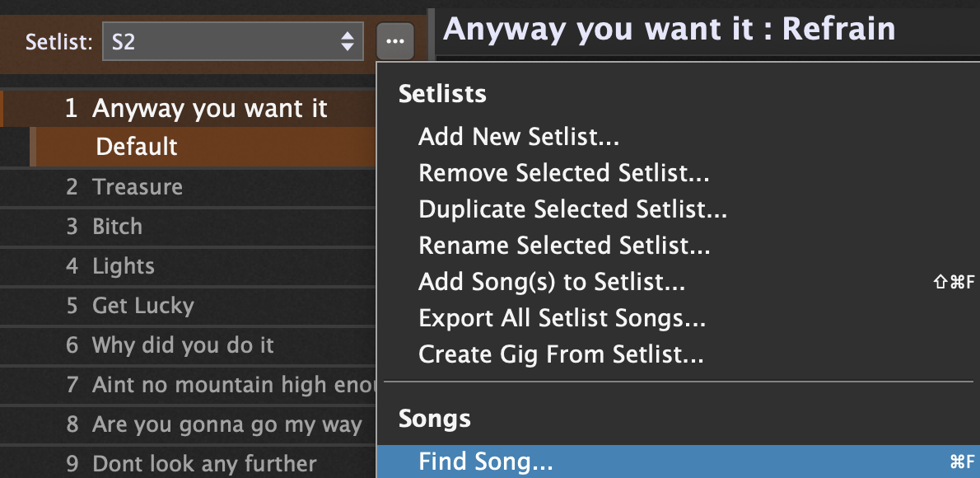Viewport: 980px width, 478px height.
Task: Select Export All Setlist Songs
Action: point(562,318)
